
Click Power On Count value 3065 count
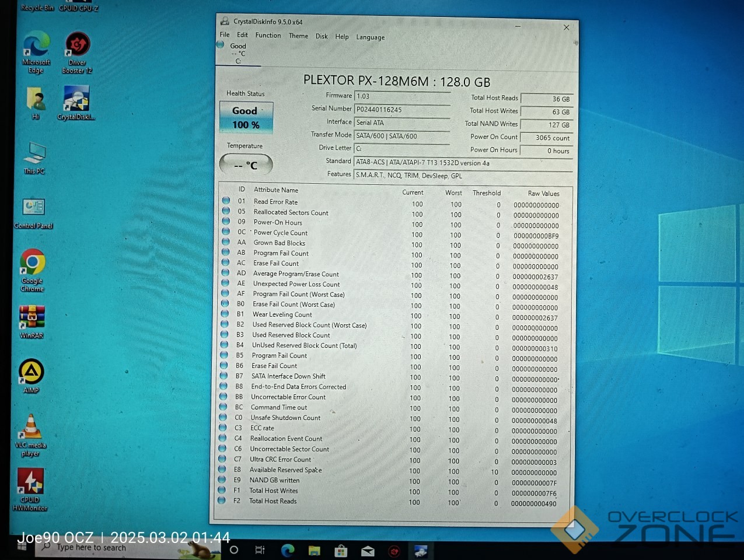coord(547,138)
